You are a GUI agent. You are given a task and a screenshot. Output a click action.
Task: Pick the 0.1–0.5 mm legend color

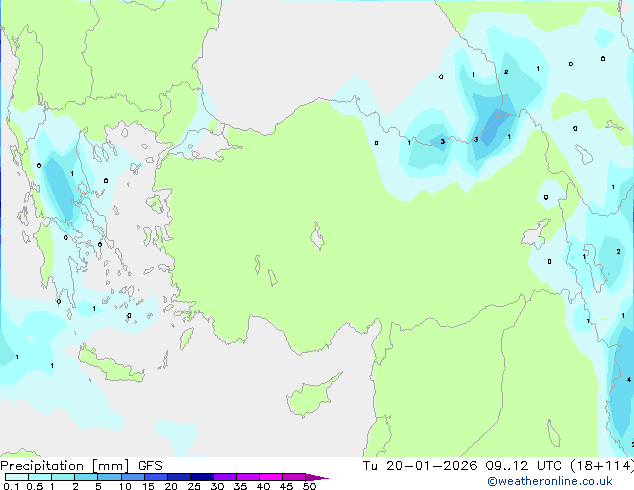(x=17, y=477)
